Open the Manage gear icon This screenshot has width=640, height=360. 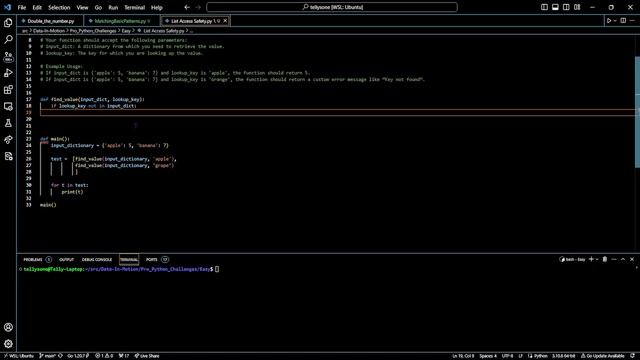point(8,344)
